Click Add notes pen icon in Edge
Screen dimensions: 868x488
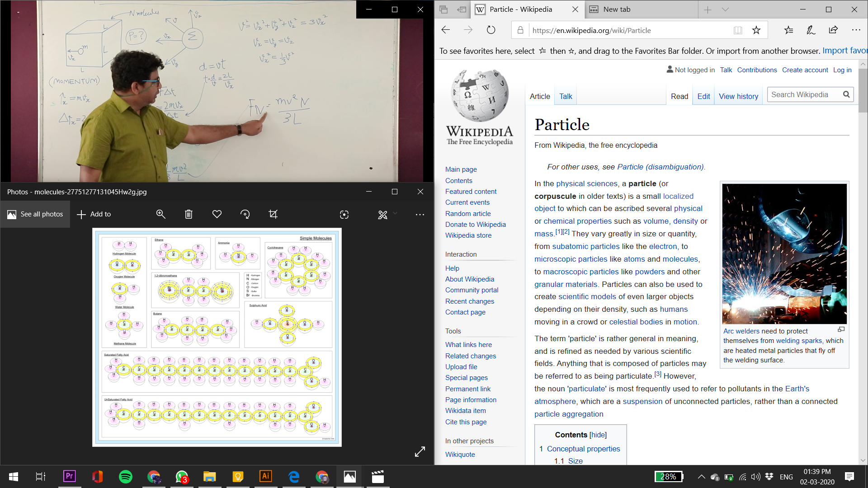(811, 30)
